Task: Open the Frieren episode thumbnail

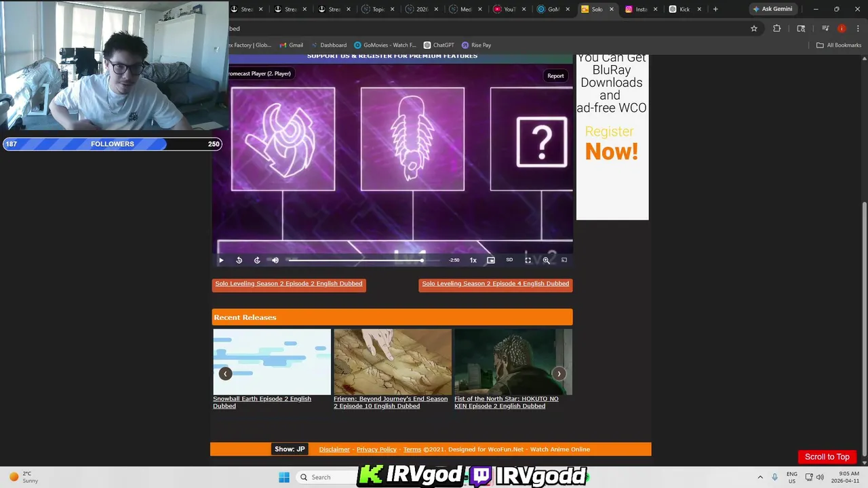Action: (393, 362)
